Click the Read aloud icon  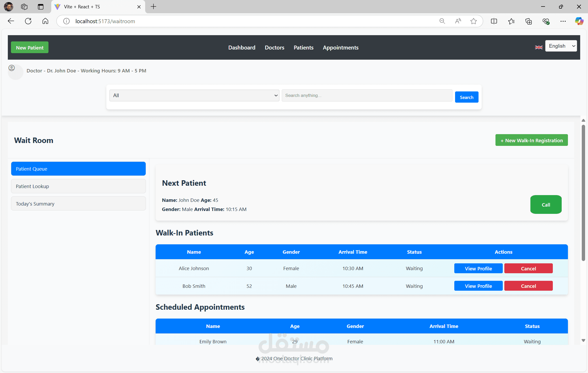(x=458, y=21)
